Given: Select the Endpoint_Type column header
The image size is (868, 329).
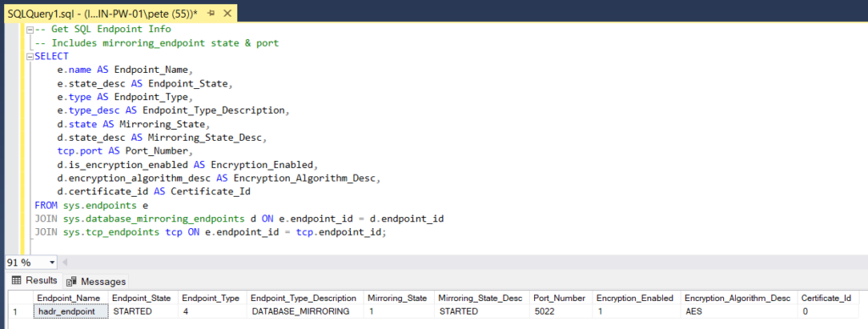Looking at the screenshot, I should (x=213, y=298).
